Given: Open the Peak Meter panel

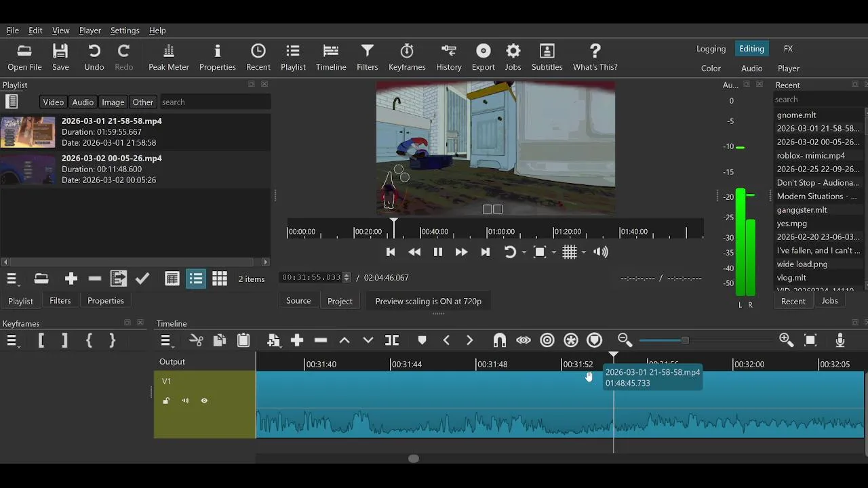Looking at the screenshot, I should point(169,57).
